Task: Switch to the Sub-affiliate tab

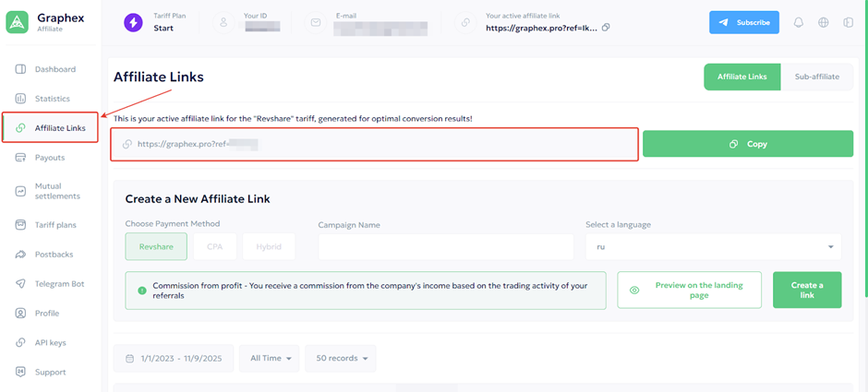Action: click(816, 77)
